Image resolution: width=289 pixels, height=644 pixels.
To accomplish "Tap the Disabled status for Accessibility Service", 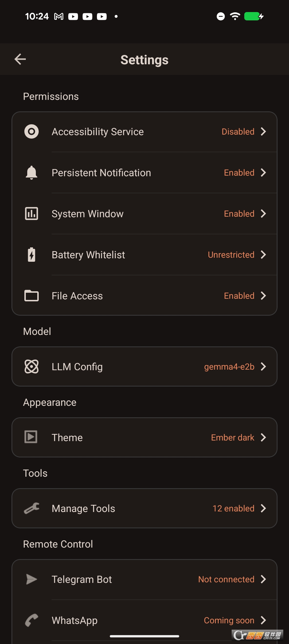I will (238, 132).
